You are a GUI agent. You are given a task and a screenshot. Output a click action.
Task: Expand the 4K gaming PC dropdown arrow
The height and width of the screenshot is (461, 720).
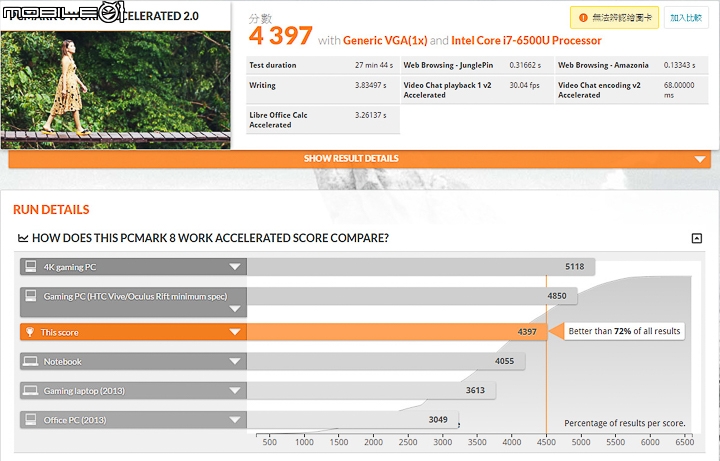click(x=235, y=267)
